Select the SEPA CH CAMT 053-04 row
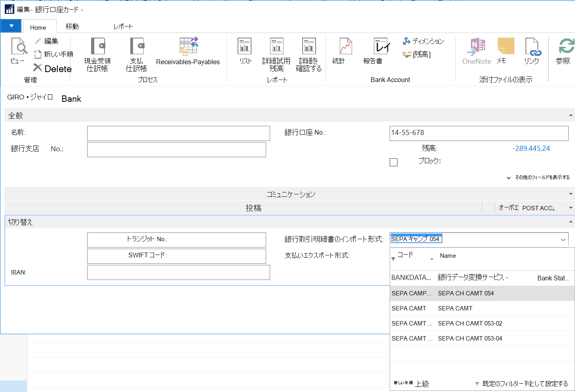This screenshot has height=392, width=575. [482, 339]
